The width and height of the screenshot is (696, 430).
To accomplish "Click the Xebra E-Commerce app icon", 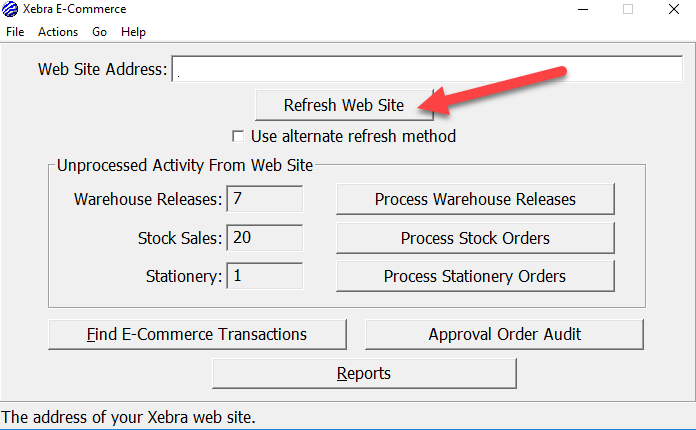I will point(10,9).
